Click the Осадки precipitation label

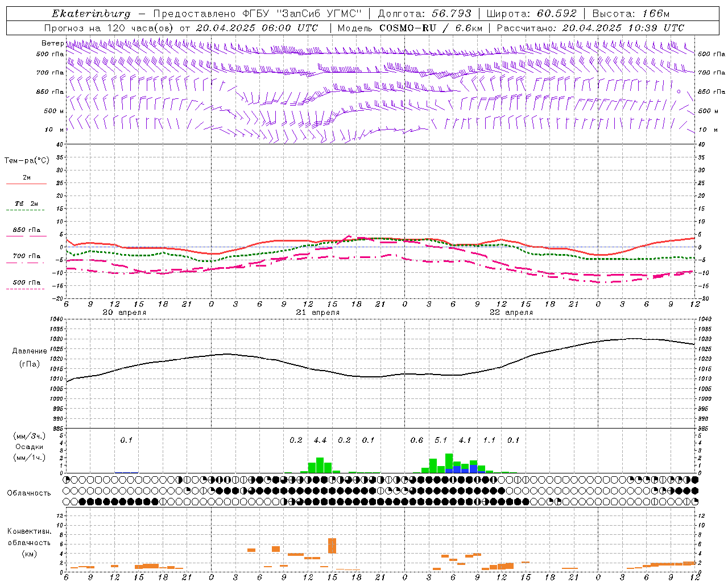click(30, 447)
